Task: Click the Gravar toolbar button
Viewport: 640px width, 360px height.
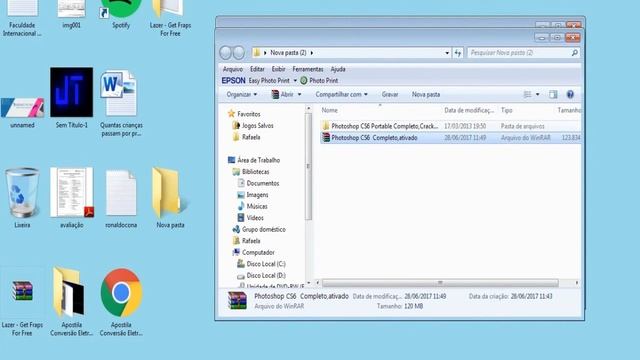Action: click(390, 94)
